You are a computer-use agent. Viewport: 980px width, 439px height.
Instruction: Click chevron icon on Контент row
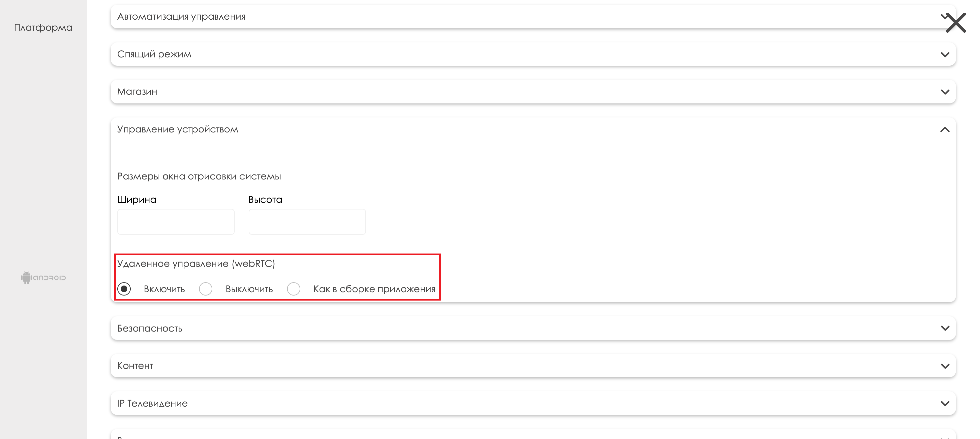click(945, 366)
